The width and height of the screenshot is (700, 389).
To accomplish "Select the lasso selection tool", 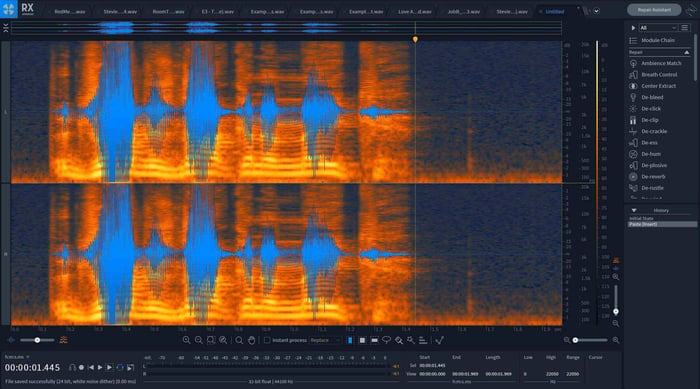I will (x=387, y=340).
